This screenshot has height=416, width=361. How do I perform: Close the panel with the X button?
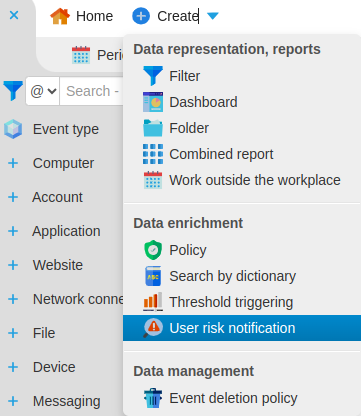click(14, 15)
